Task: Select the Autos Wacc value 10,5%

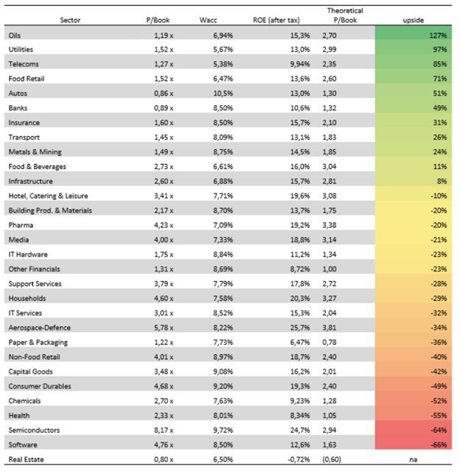Action: (223, 93)
